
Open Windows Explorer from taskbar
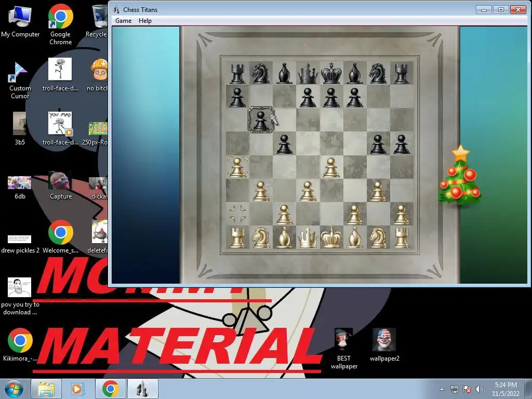(46, 389)
